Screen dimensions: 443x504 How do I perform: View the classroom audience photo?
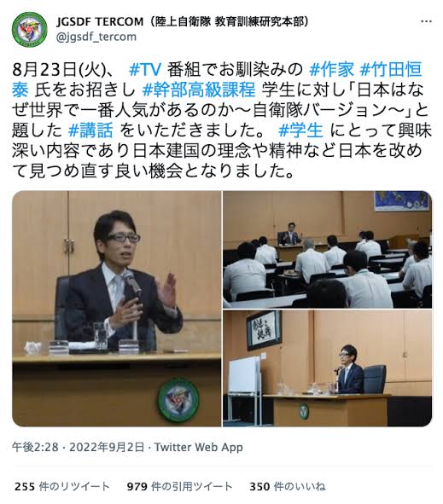click(x=328, y=249)
